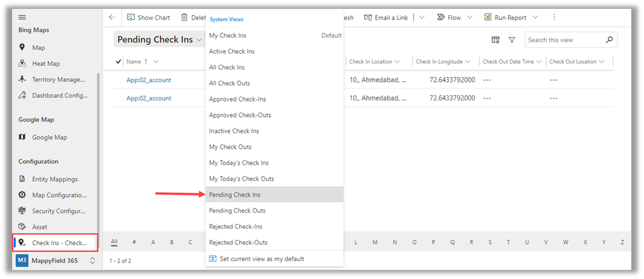Open the hamburger navigation menu
The image size is (644, 279).
click(22, 17)
